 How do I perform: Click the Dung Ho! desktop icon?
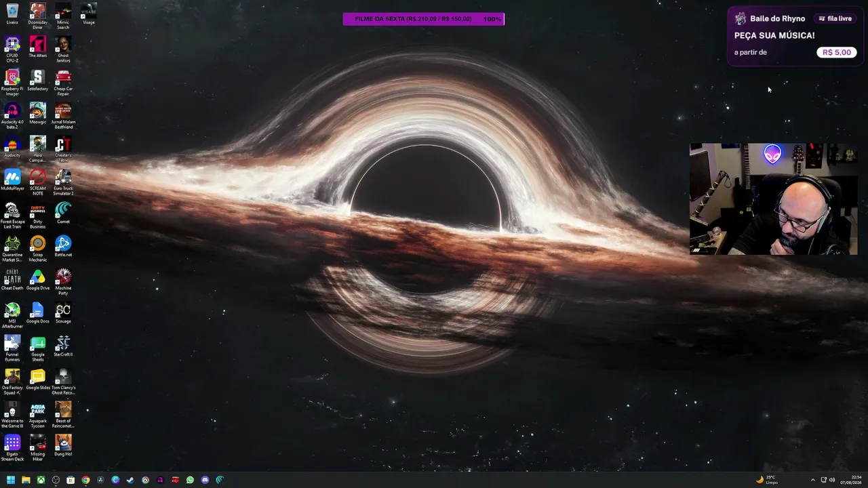coord(63,445)
